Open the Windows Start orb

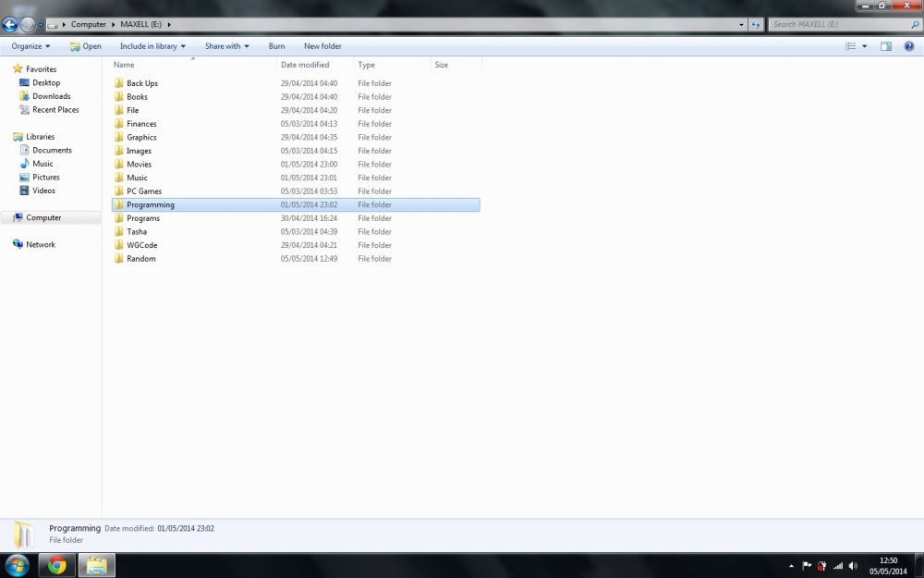tap(17, 565)
